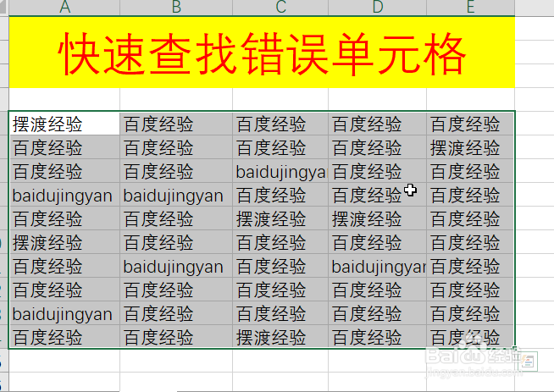Select column E header
Image resolution: width=554 pixels, height=392 pixels.
click(470, 8)
